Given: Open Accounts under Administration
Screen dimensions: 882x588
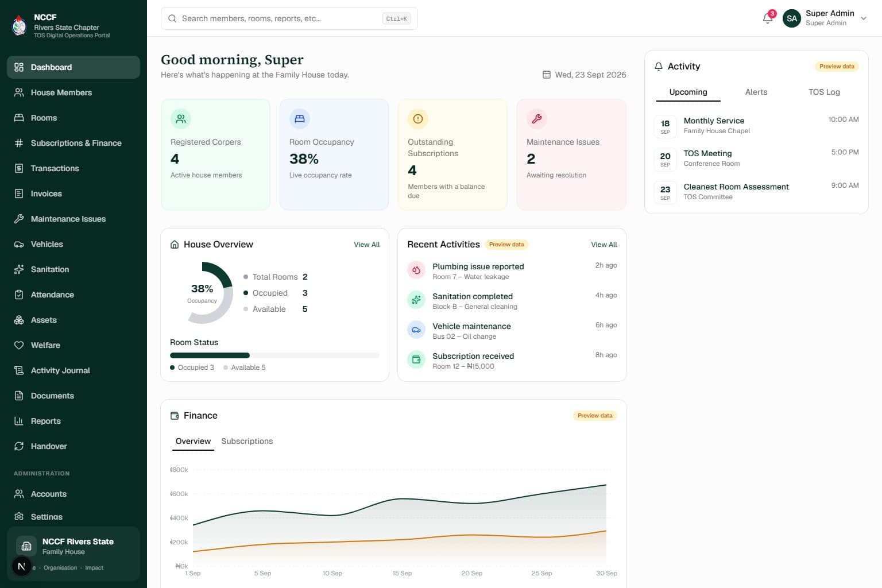Looking at the screenshot, I should [x=73, y=494].
